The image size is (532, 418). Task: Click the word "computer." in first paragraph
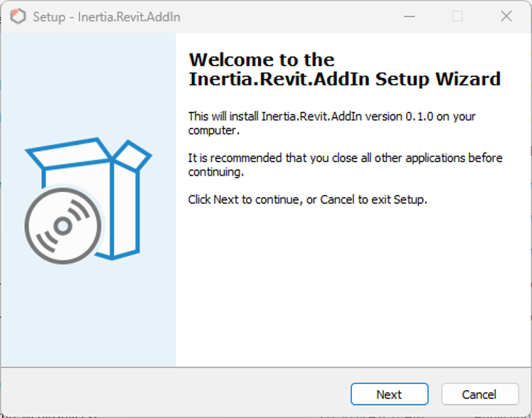(x=214, y=131)
